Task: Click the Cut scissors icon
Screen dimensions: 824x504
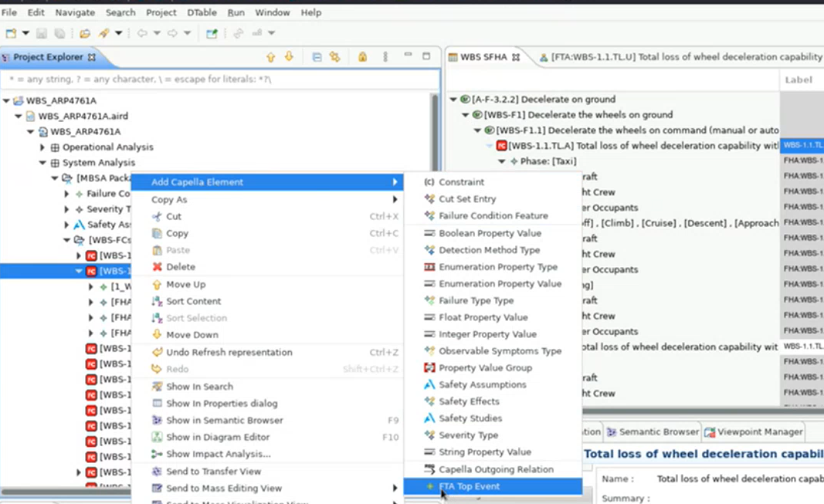Action: pyautogui.click(x=157, y=216)
